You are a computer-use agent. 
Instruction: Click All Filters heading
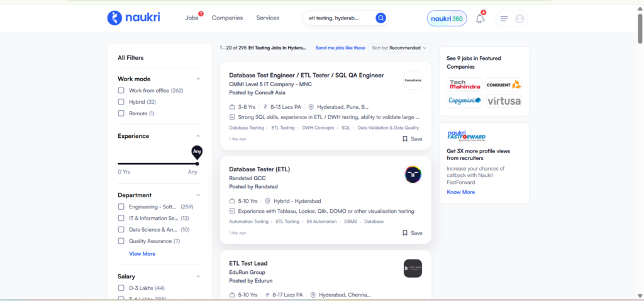[x=131, y=58]
